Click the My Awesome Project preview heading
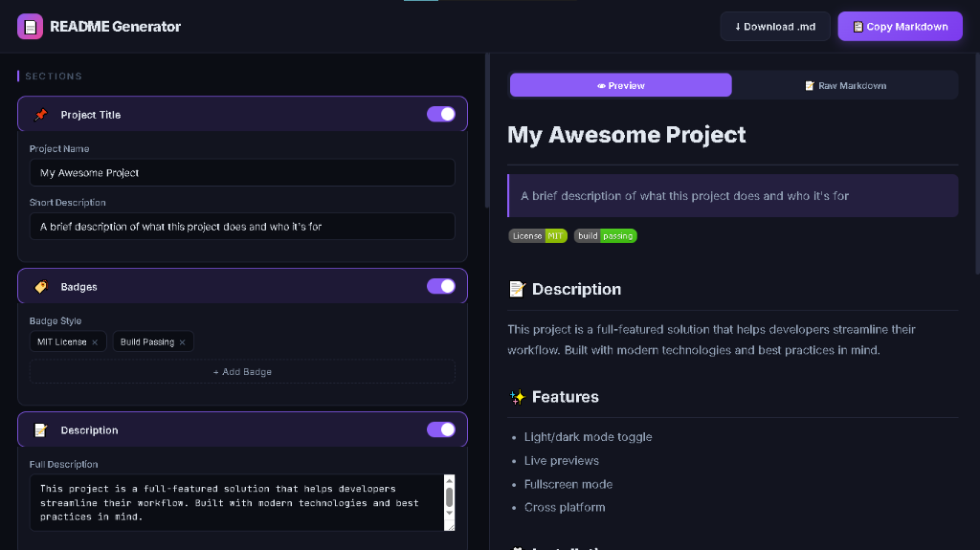 pyautogui.click(x=626, y=134)
